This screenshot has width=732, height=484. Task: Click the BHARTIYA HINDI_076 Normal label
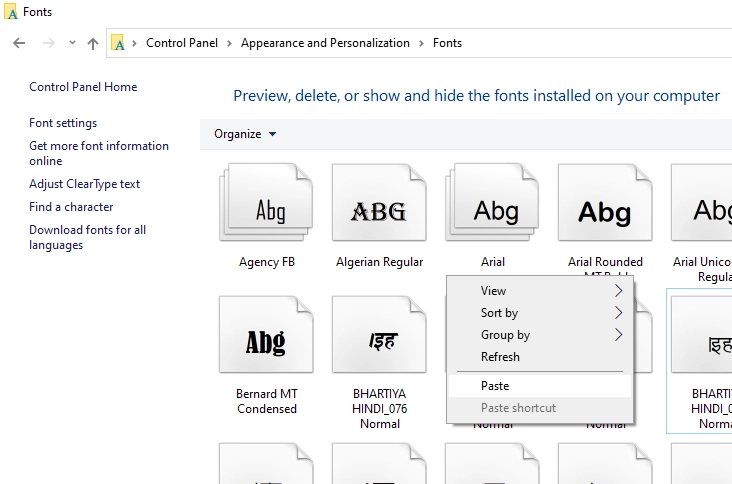click(380, 409)
